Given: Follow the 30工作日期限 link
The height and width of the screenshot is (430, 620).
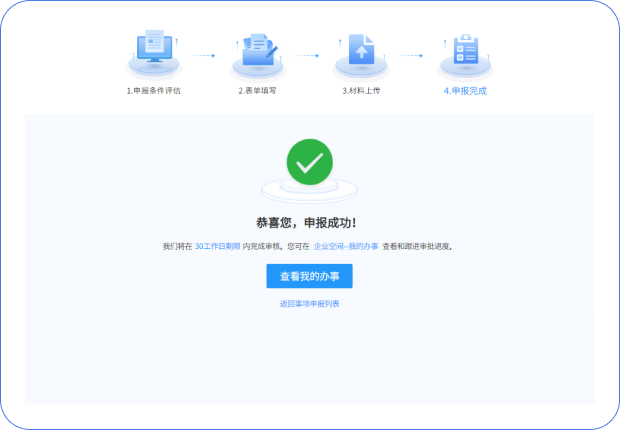Looking at the screenshot, I should pos(217,246).
